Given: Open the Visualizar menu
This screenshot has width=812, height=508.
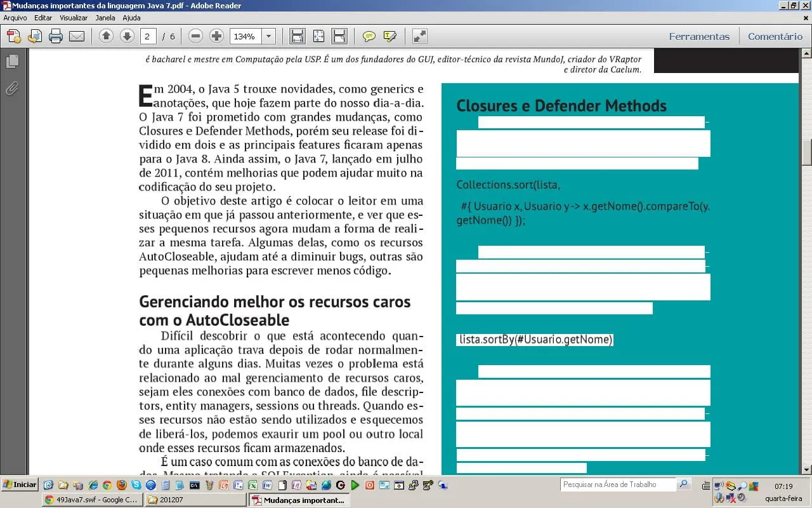Looking at the screenshot, I should tap(74, 18).
